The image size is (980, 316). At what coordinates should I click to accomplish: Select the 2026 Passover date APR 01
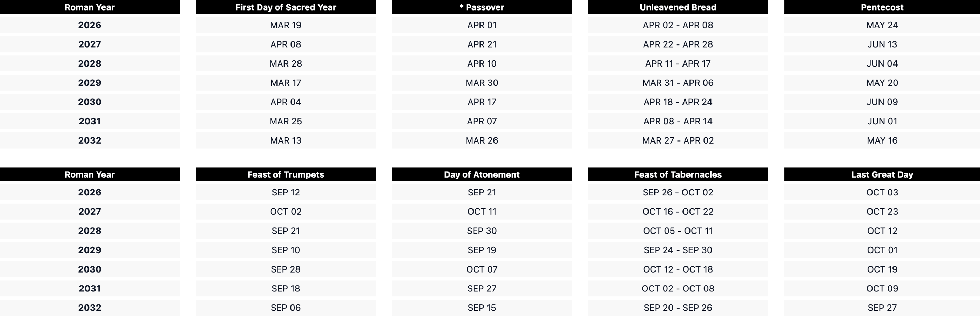point(482,25)
